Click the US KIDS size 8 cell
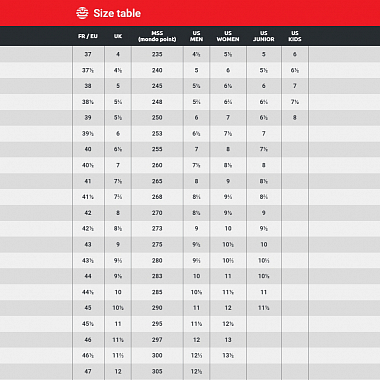 295,117
